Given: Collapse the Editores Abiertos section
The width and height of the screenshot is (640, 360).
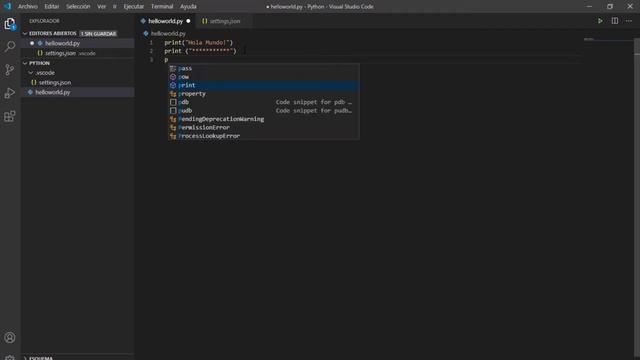Looking at the screenshot, I should point(53,33).
